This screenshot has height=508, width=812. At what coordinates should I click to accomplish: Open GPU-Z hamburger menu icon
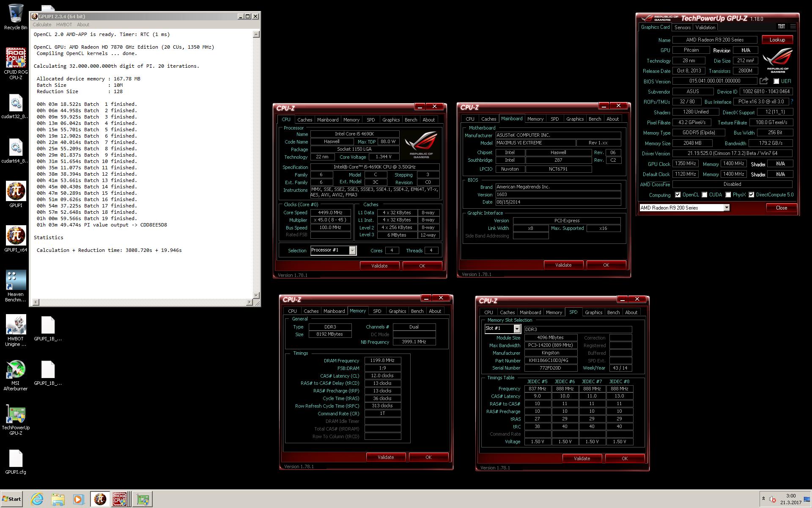click(793, 26)
